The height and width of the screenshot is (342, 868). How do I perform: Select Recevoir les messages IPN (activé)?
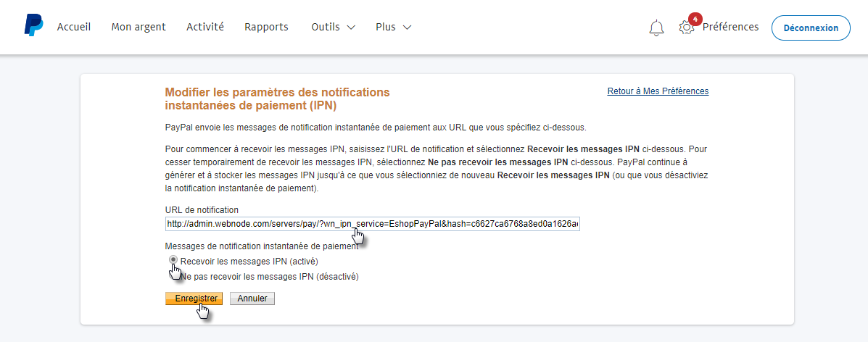point(173,259)
